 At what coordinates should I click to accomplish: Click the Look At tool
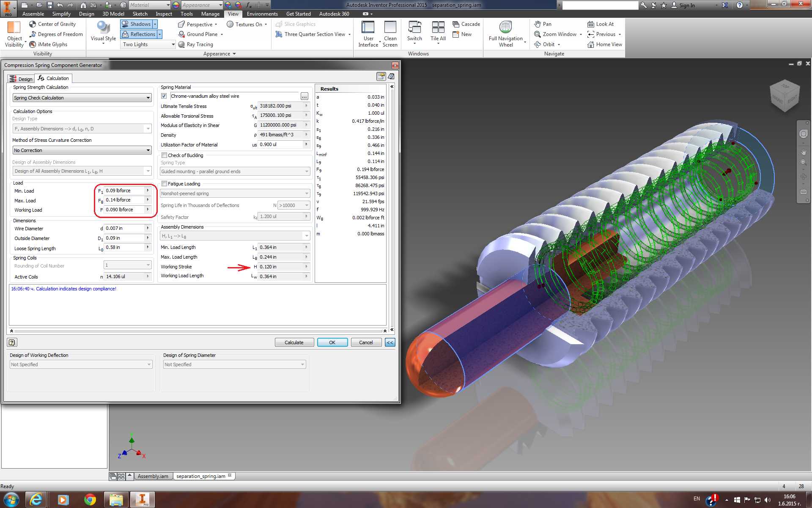click(x=600, y=24)
